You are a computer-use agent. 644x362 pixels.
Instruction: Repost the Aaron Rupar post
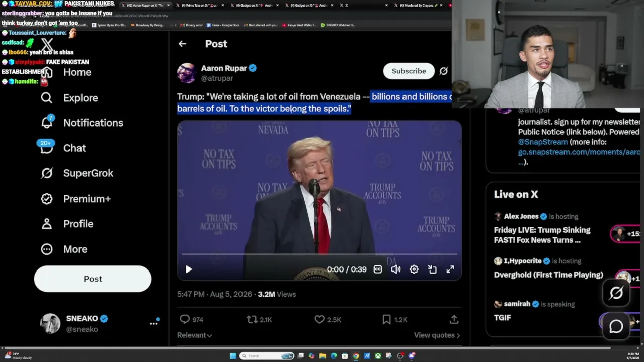click(x=252, y=319)
